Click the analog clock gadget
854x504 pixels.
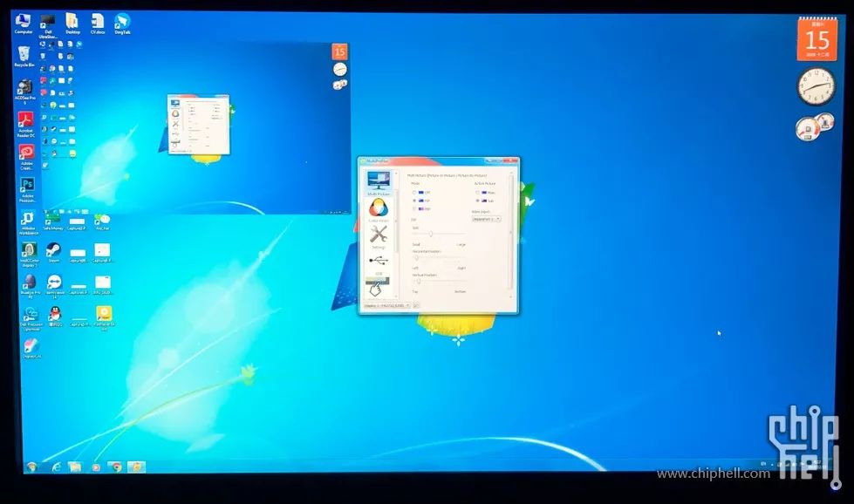pos(816,86)
